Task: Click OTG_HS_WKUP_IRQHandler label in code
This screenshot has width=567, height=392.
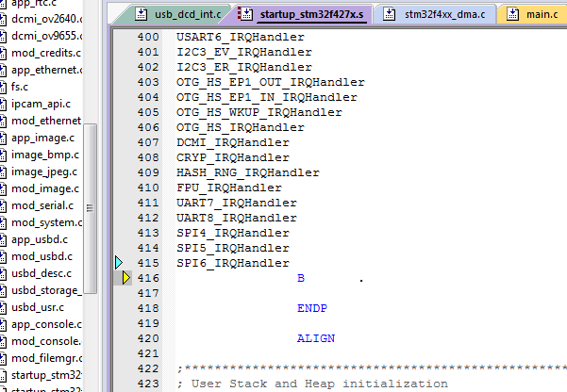Action: 259,112
